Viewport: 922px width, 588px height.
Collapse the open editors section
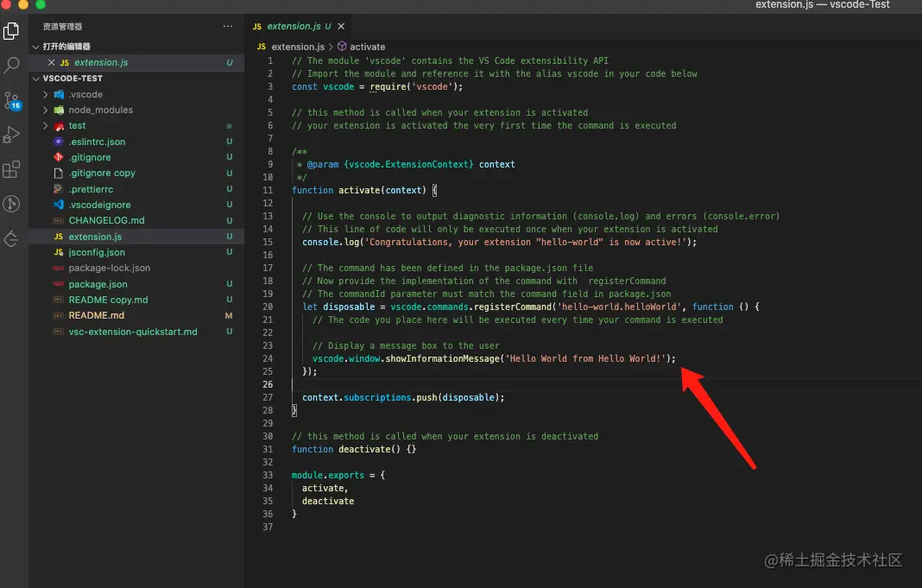[x=36, y=47]
